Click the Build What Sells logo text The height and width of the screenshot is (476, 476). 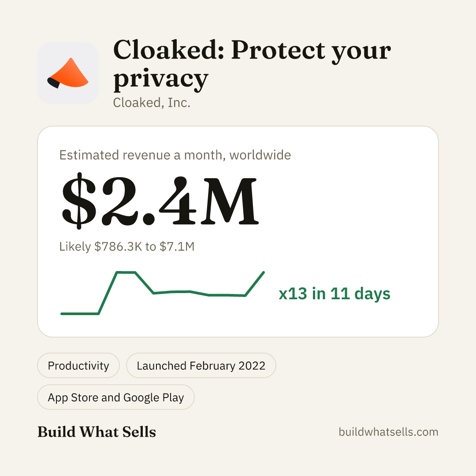(x=97, y=432)
